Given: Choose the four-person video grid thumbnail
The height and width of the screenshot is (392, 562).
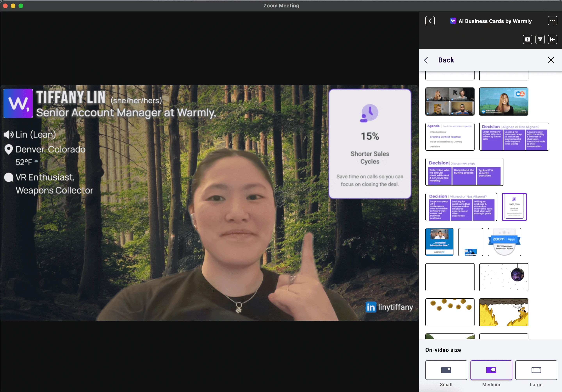Looking at the screenshot, I should point(450,101).
